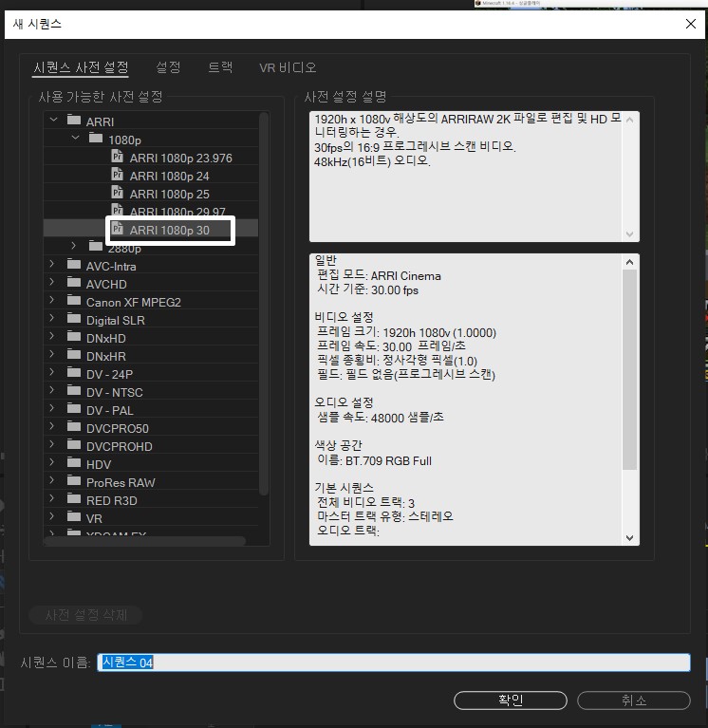Screen dimensions: 708x728
Task: Expand the RED R3D folder
Action: point(51,498)
